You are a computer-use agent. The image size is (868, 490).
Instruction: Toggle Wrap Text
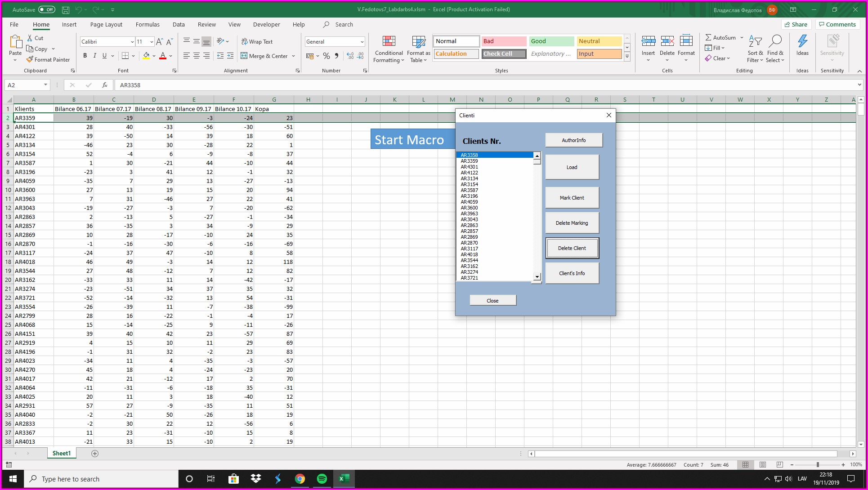[x=257, y=42]
